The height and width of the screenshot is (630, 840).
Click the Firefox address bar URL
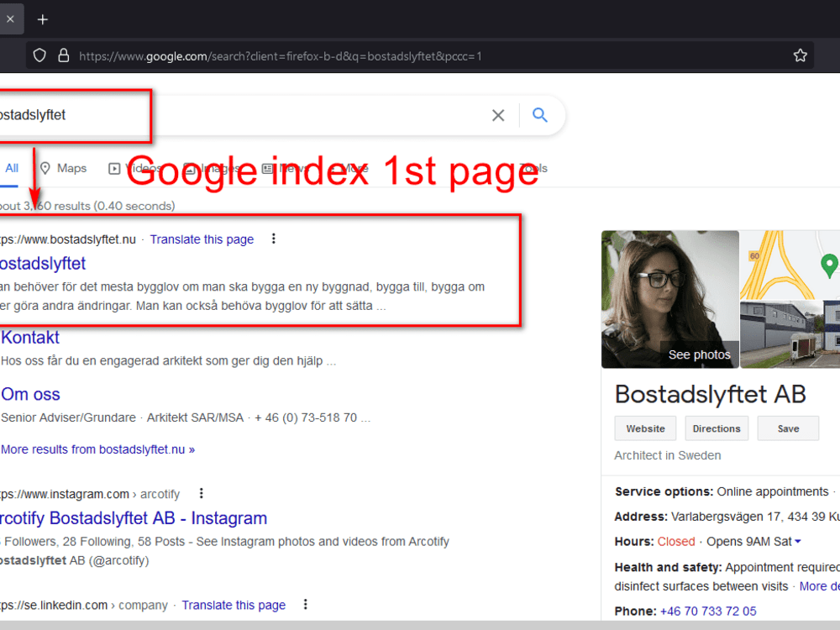click(x=281, y=56)
